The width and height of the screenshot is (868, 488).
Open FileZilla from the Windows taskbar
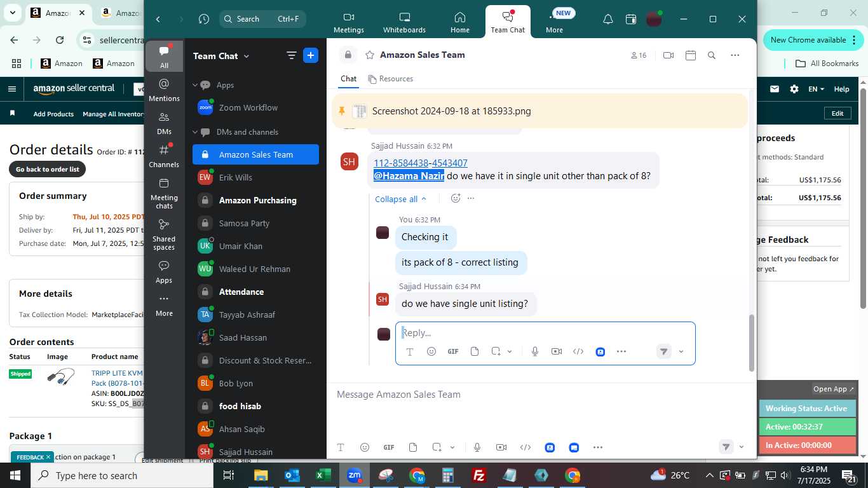(x=479, y=475)
